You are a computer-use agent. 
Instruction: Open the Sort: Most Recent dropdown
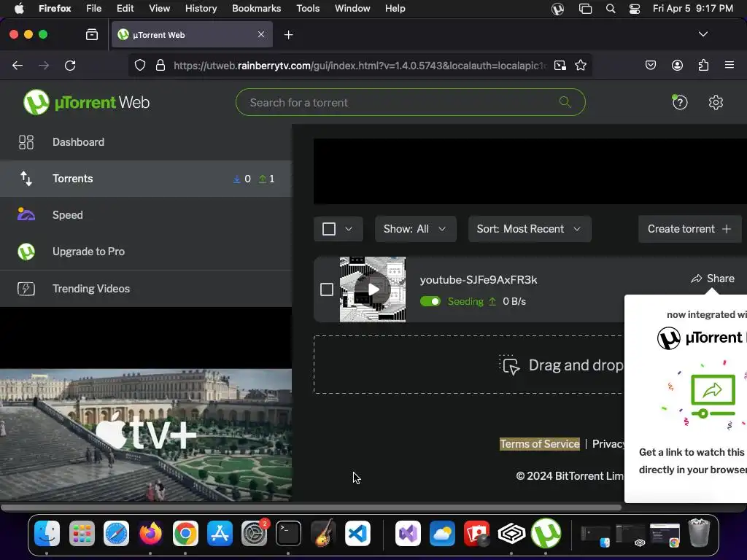tap(530, 229)
